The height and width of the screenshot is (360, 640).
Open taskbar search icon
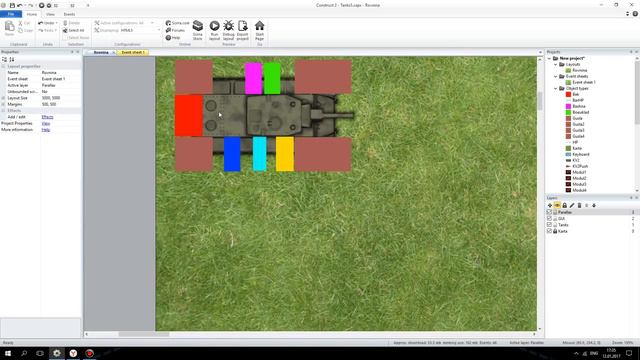click(x=24, y=353)
